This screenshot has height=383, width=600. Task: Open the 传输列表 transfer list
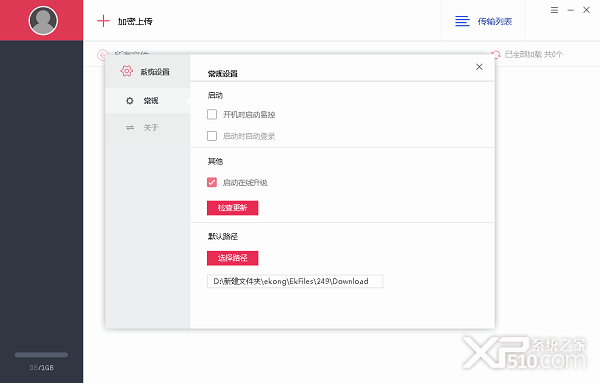(494, 21)
